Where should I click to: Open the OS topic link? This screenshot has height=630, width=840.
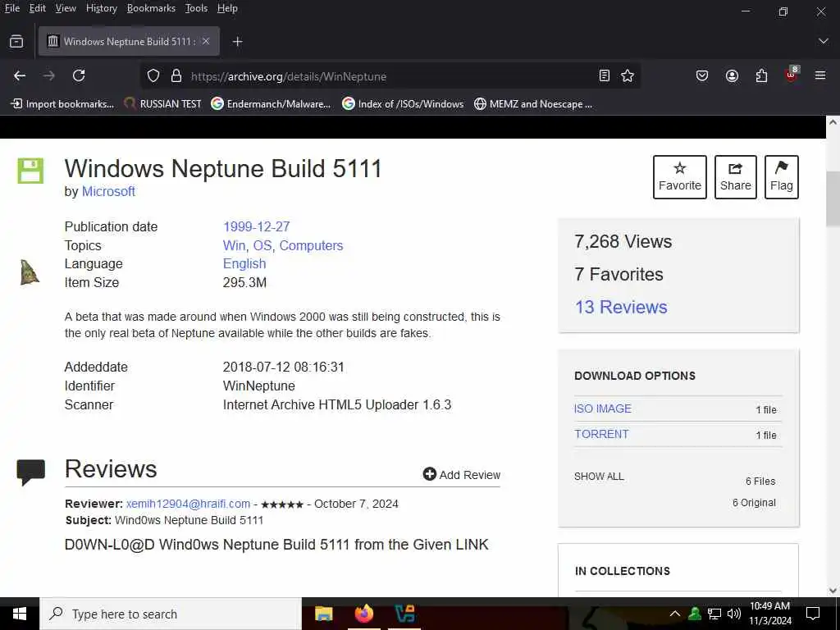[x=262, y=245]
